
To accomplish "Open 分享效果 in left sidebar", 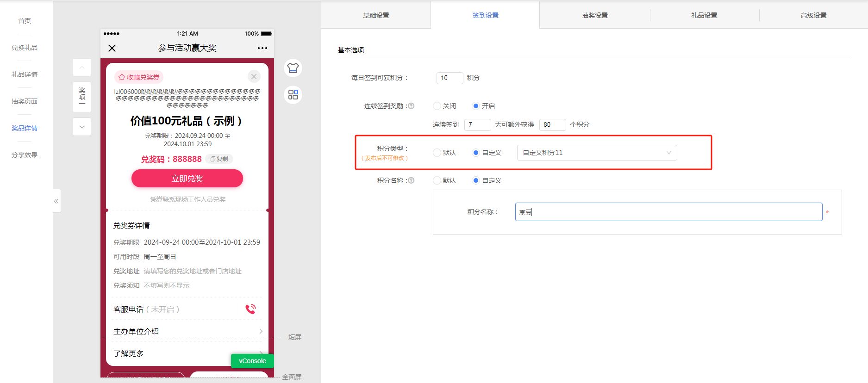I will (x=25, y=155).
